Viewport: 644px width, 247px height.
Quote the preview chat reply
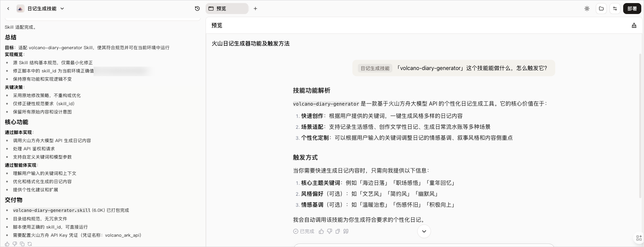click(x=346, y=231)
